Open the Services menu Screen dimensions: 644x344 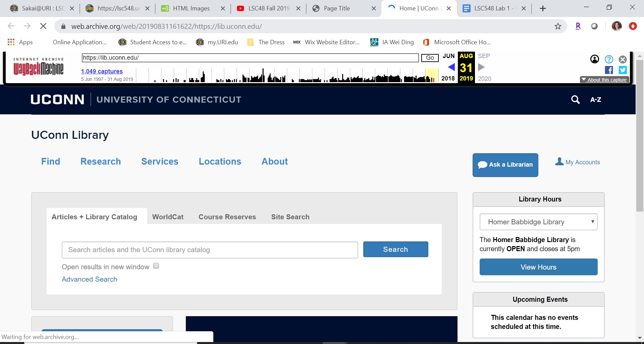(x=160, y=162)
